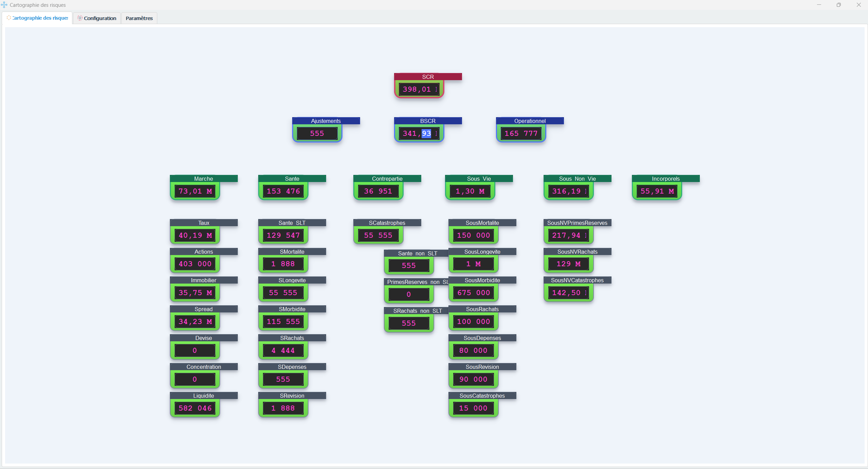Select the SCR node header
This screenshot has height=469, width=868.
(x=428, y=77)
